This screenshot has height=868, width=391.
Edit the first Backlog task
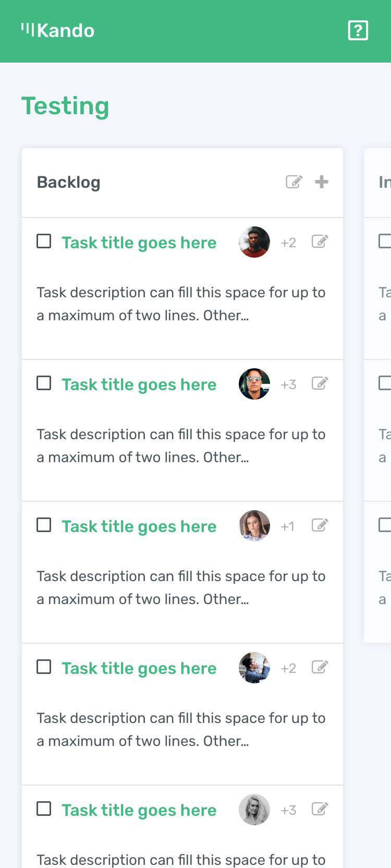pyautogui.click(x=320, y=242)
